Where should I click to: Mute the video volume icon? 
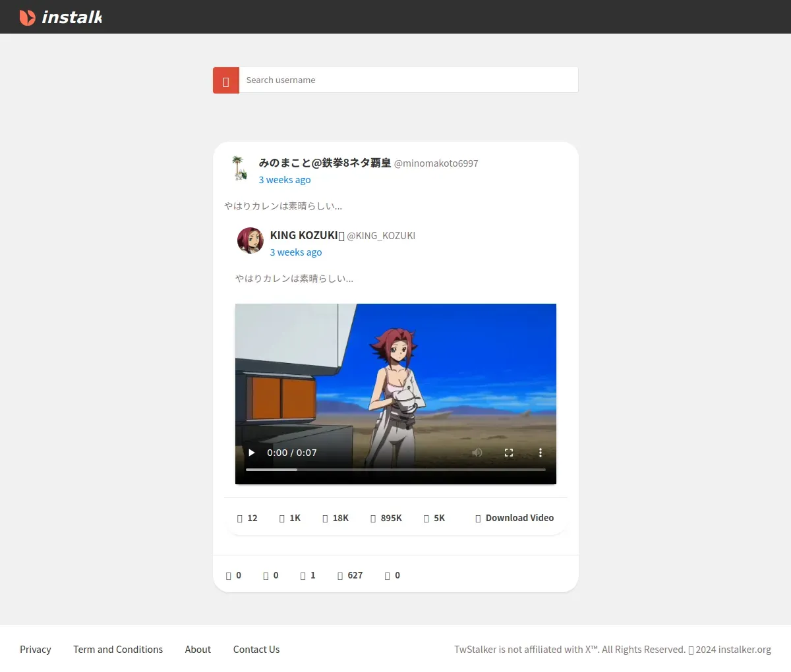(x=477, y=453)
